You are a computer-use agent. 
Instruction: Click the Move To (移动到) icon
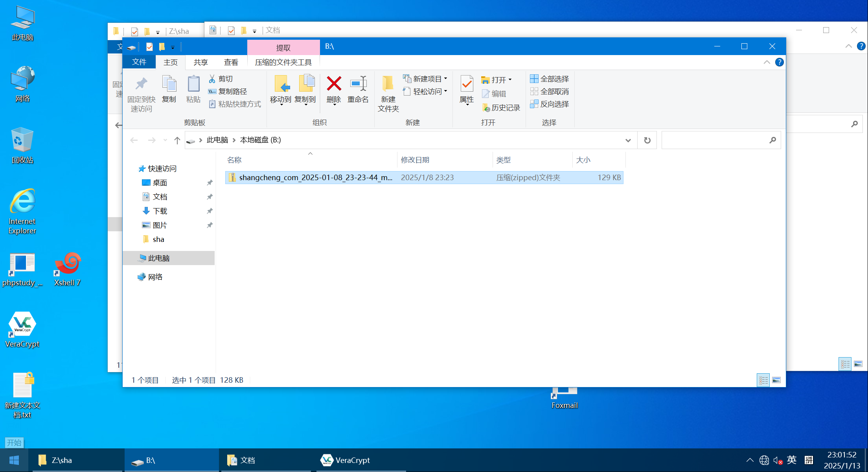(281, 84)
